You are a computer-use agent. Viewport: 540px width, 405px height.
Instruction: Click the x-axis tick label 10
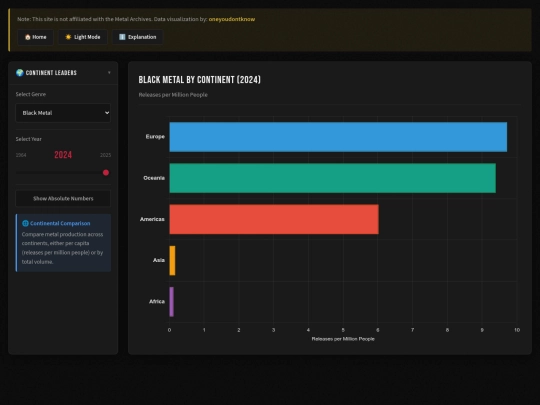[517, 330]
